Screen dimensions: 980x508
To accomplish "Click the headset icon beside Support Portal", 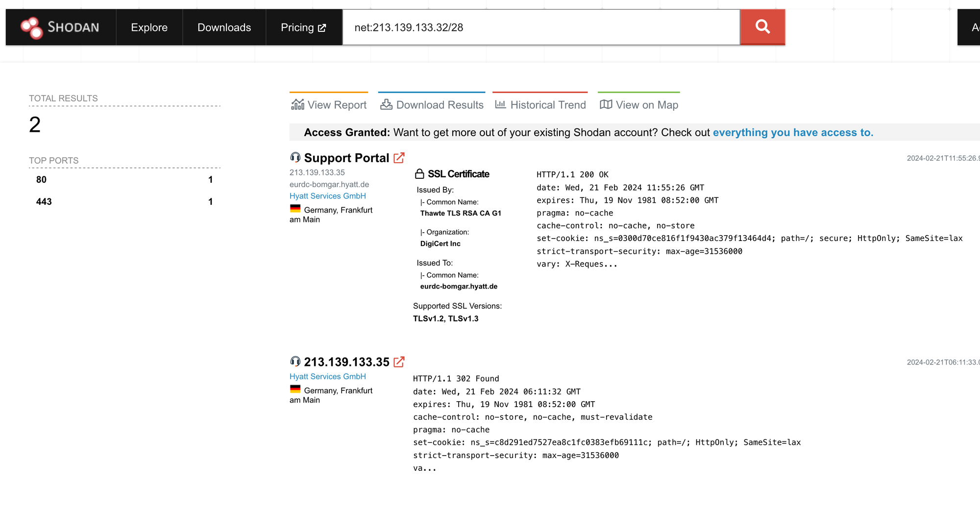I will click(295, 157).
